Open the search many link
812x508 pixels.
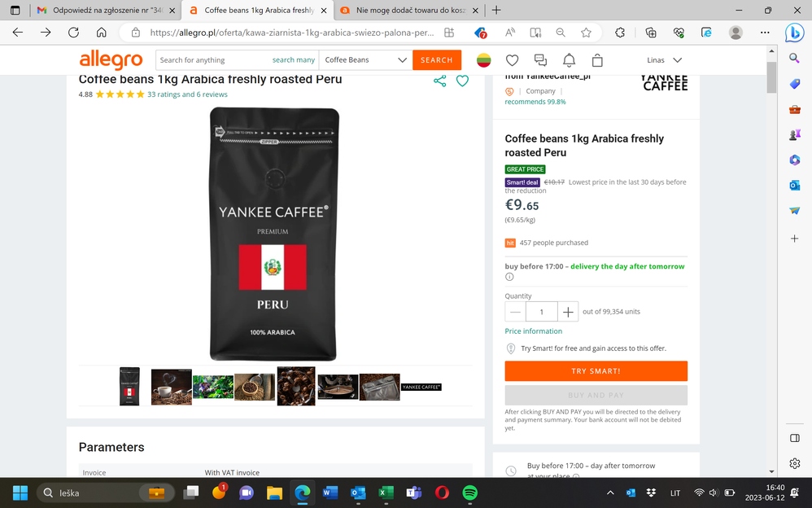click(x=293, y=60)
